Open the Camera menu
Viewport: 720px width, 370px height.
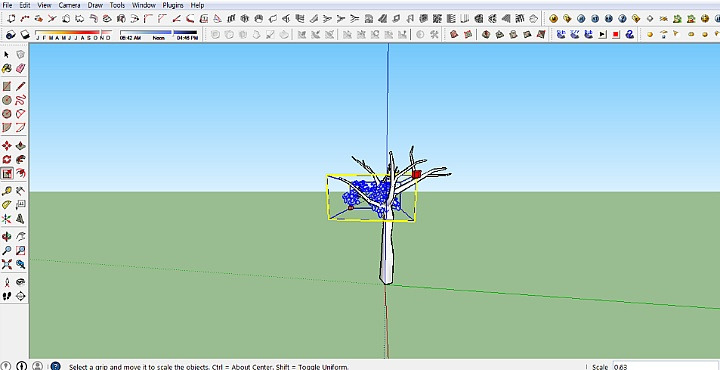tap(69, 5)
